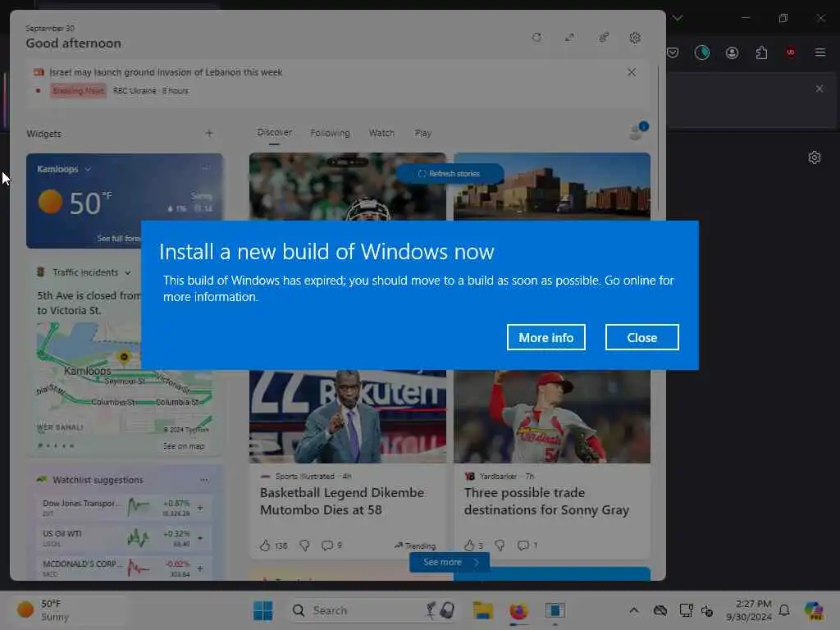The width and height of the screenshot is (840, 630).
Task: Add McDonald's Corp to watchlist
Action: tap(200, 568)
